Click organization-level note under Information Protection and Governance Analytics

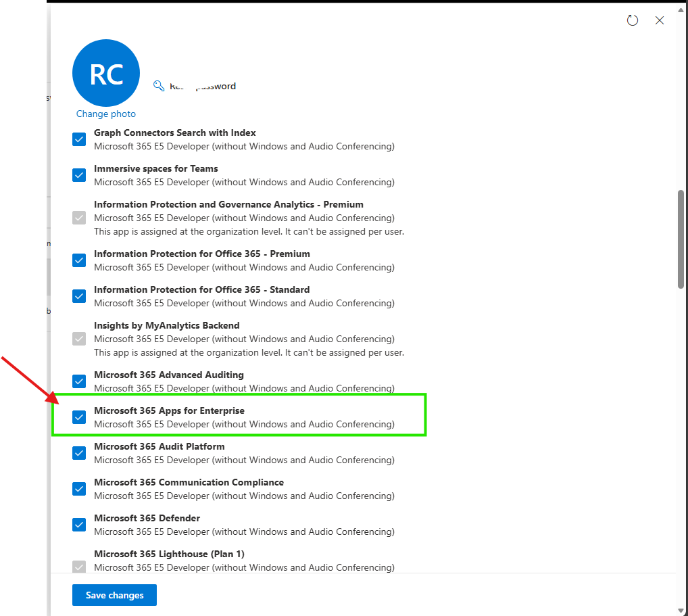[249, 231]
